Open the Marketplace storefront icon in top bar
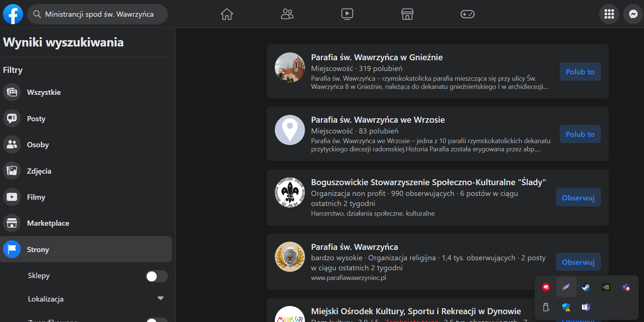644x322 pixels. [407, 14]
